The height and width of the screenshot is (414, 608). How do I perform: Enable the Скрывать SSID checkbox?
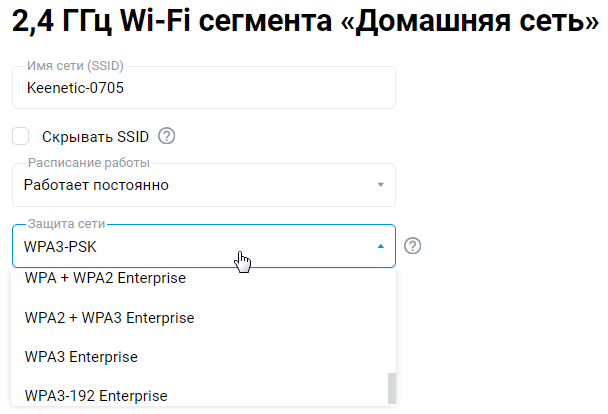coord(21,136)
